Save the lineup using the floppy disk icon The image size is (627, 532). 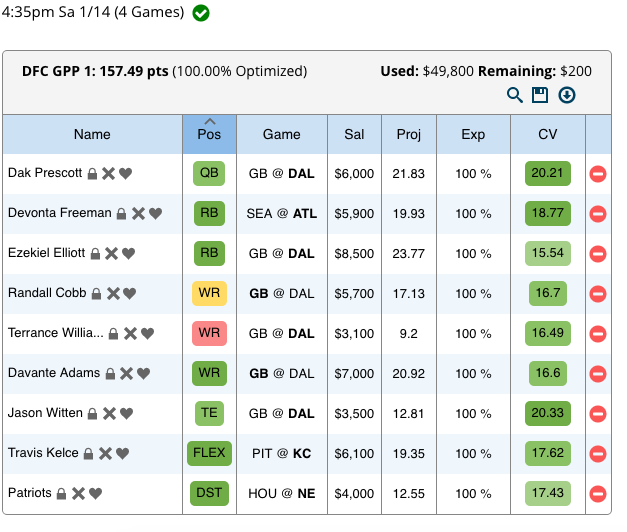coord(540,95)
